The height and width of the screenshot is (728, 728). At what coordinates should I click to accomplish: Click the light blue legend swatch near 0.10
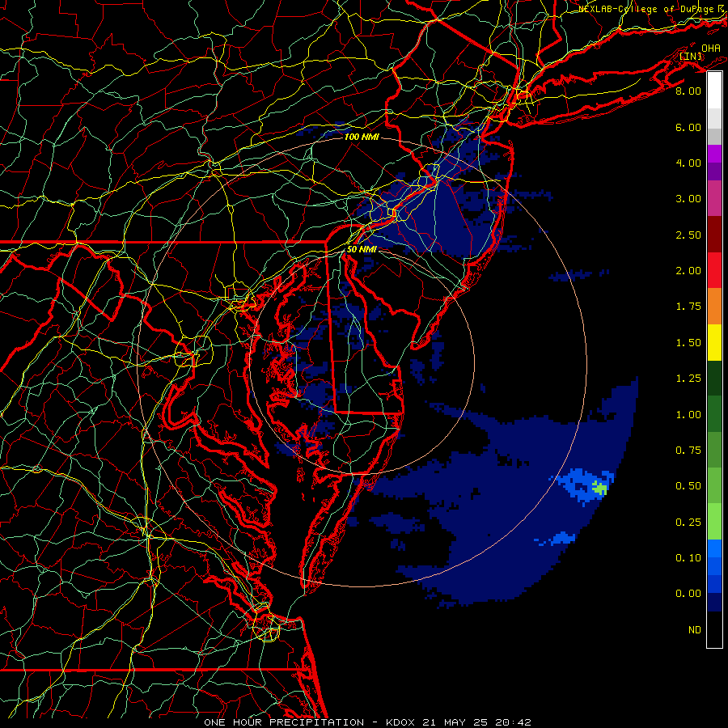coord(714,548)
